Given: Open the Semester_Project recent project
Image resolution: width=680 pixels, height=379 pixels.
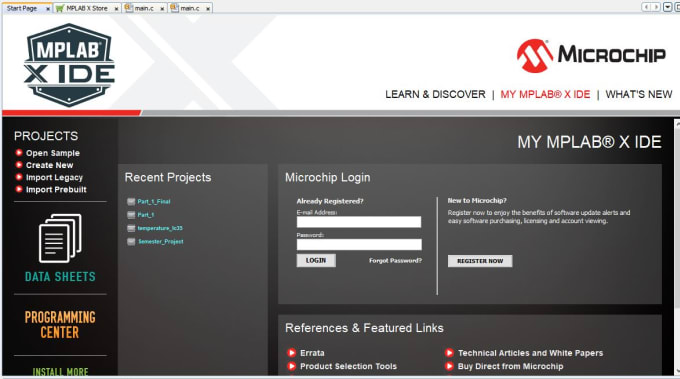Looking at the screenshot, I should 160,242.
